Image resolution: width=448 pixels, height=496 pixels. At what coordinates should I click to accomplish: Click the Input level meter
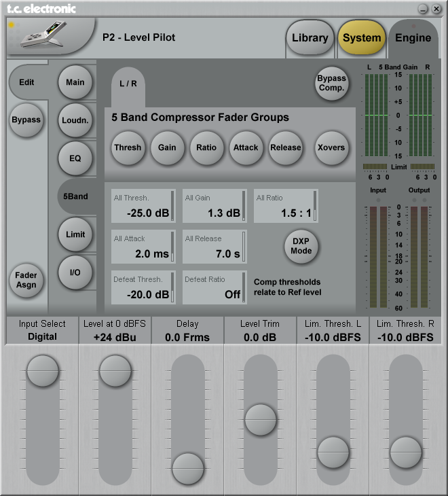coord(378,257)
